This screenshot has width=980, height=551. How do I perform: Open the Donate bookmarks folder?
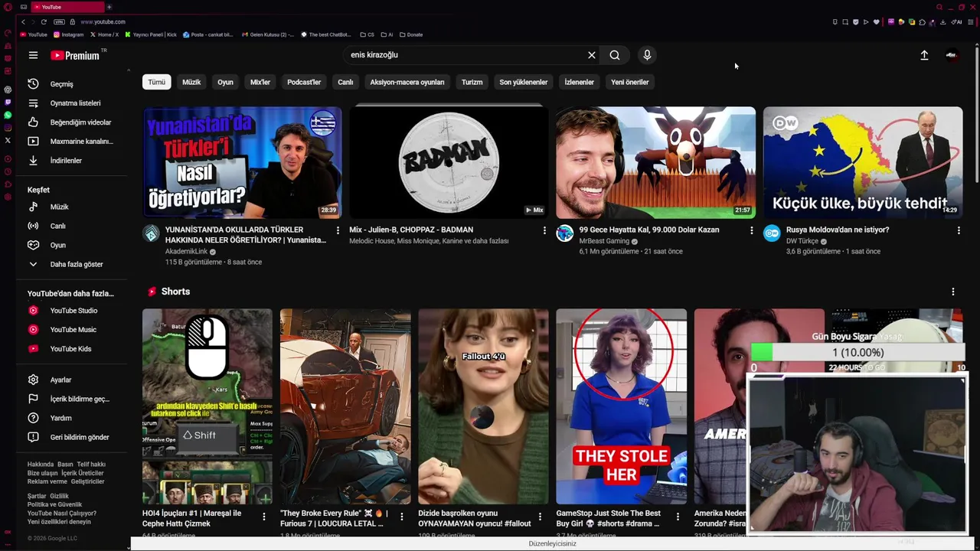coord(410,34)
